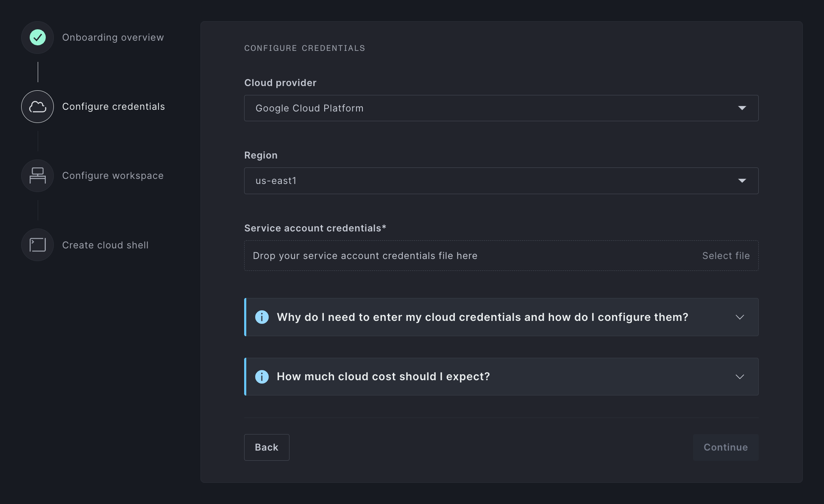
Task: Click info icon beside cloud cost question
Action: 262,376
